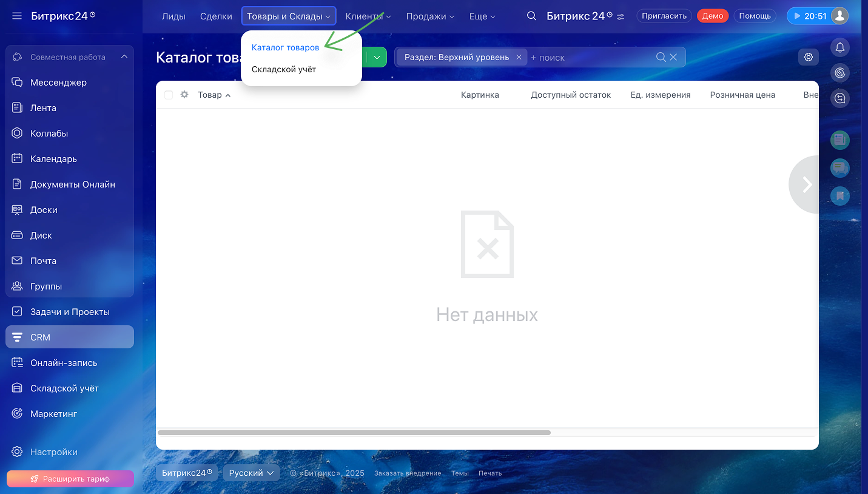This screenshot has width=868, height=494.
Task: Click the Пригласить button
Action: 664,15
